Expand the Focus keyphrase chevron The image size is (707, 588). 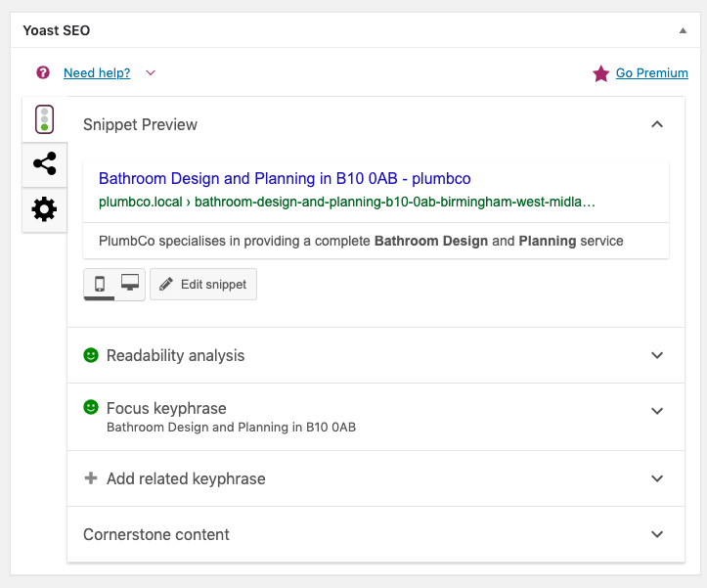click(x=657, y=411)
